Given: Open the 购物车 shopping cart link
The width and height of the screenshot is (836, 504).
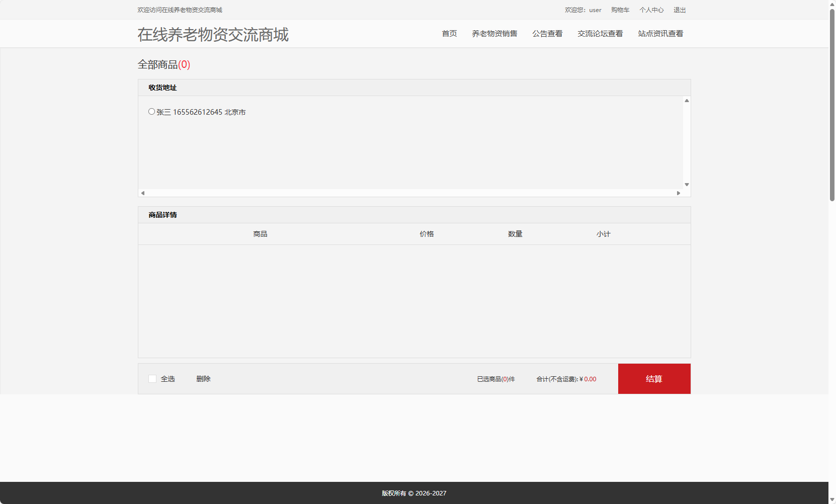Looking at the screenshot, I should coord(620,10).
